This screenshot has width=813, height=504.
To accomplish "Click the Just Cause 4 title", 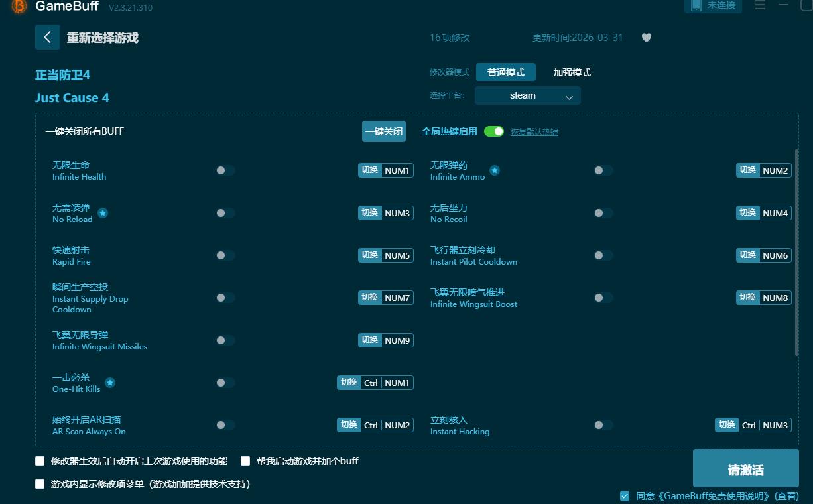I will 72,98.
